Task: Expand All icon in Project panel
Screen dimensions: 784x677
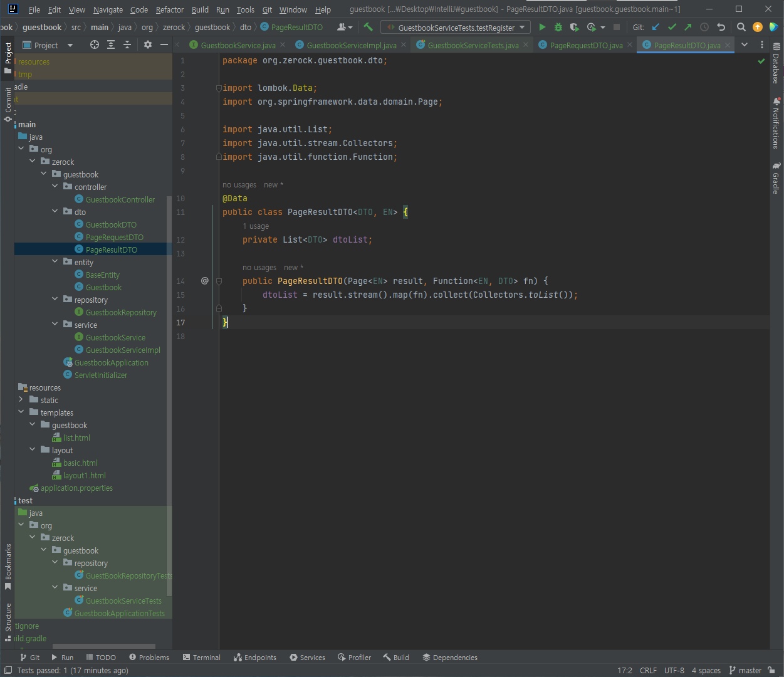Action: point(111,45)
